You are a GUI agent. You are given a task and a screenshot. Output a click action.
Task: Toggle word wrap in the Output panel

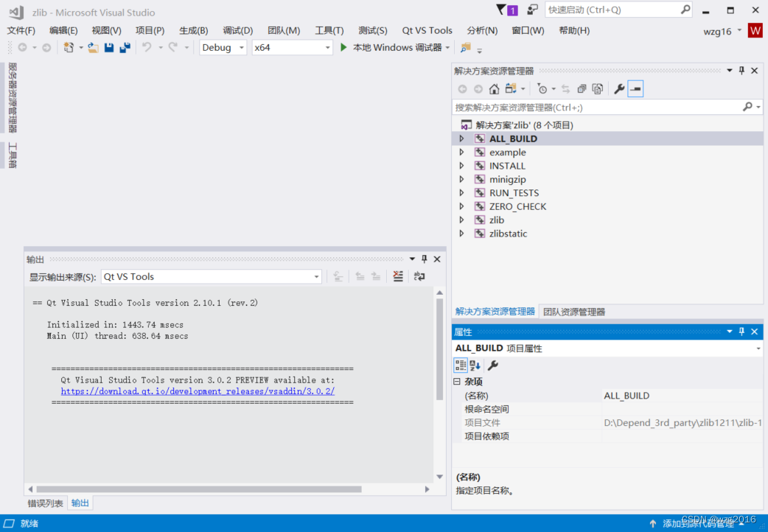pyautogui.click(x=419, y=276)
